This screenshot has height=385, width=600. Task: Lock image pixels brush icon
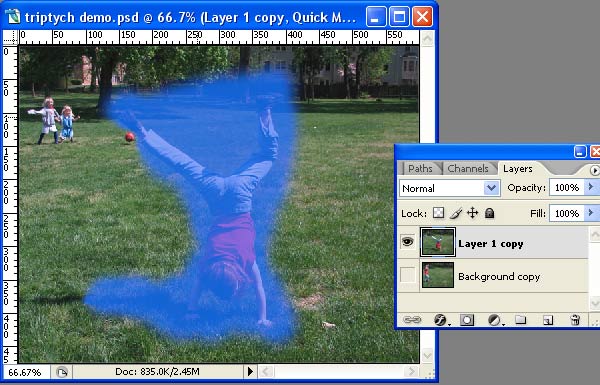click(x=455, y=213)
